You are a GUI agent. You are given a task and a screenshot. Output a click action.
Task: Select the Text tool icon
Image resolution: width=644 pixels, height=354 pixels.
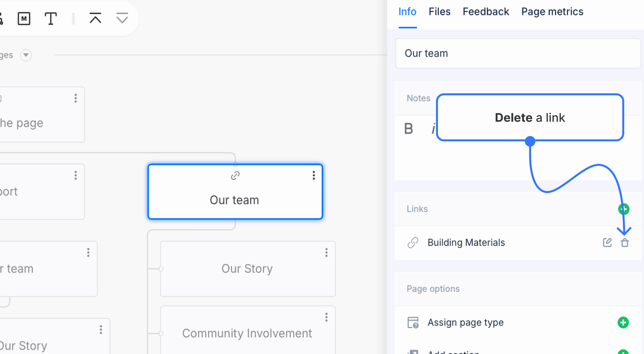click(51, 18)
